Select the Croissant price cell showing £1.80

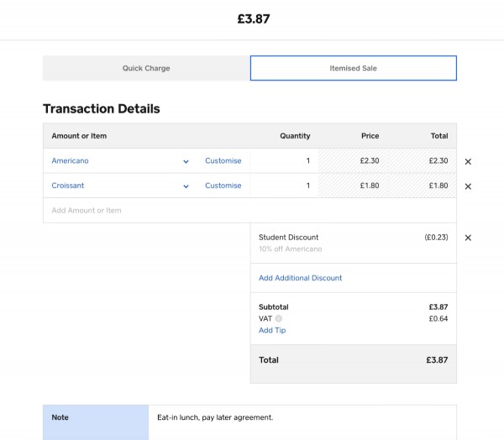pos(353,186)
